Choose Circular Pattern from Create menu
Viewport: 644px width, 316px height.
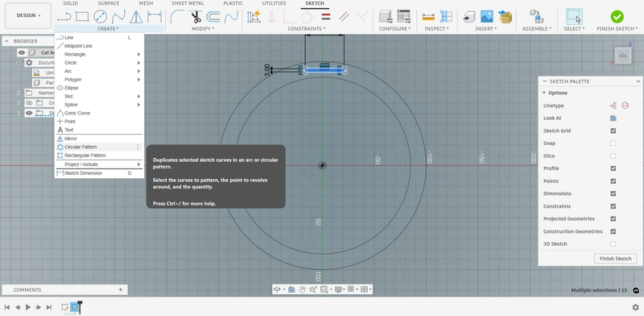(x=99, y=147)
